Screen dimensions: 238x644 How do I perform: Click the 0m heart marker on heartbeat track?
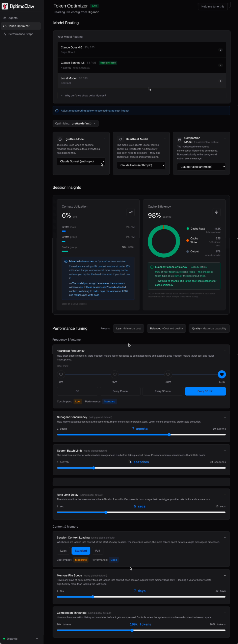(x=61, y=374)
